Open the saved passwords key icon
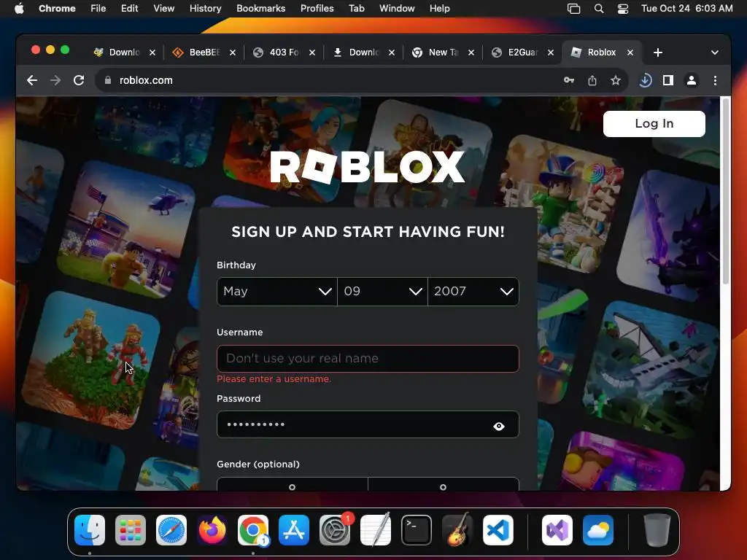The width and height of the screenshot is (747, 560). [569, 80]
